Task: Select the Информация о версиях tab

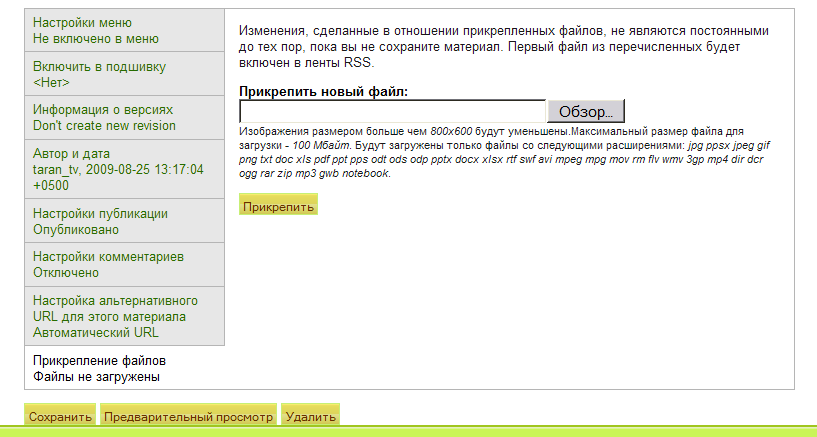Action: point(125,118)
